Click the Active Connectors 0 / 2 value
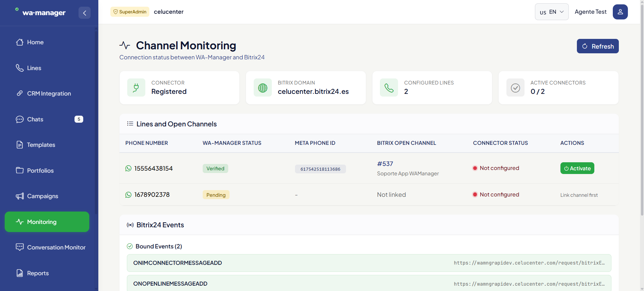 538,92
